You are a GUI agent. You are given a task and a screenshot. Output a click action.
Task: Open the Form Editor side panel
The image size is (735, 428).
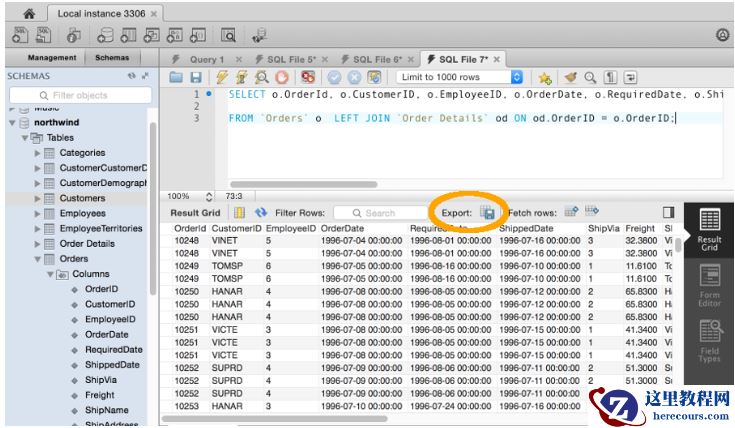coord(709,283)
